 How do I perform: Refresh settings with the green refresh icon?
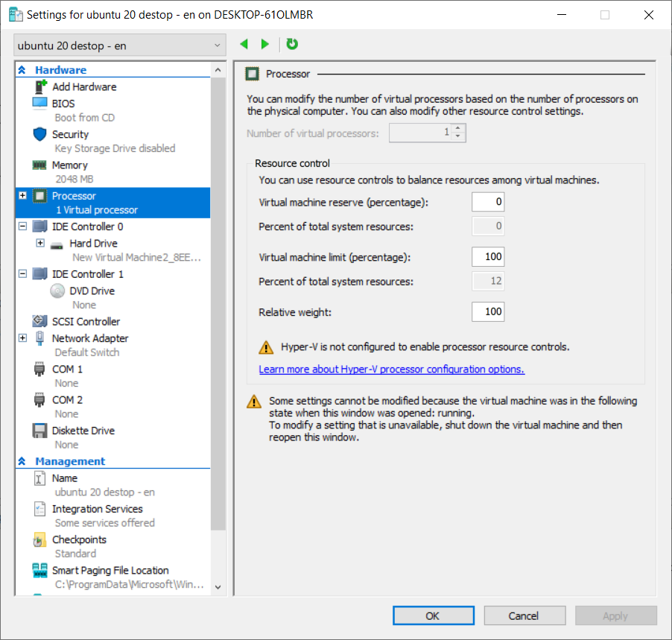click(x=292, y=44)
